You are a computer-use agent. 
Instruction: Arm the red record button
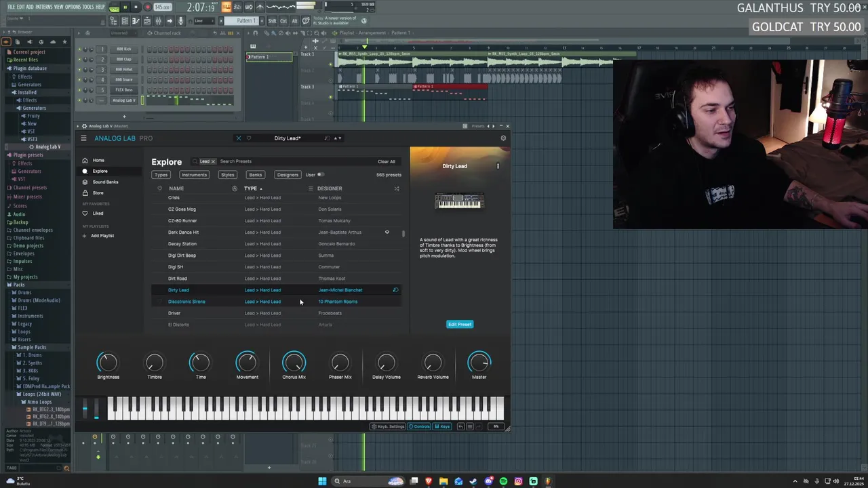click(x=147, y=7)
